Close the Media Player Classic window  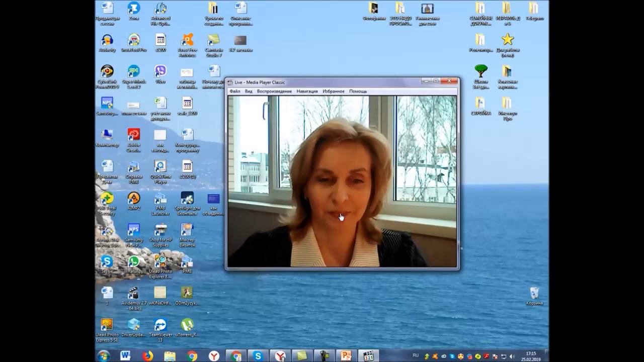(450, 81)
